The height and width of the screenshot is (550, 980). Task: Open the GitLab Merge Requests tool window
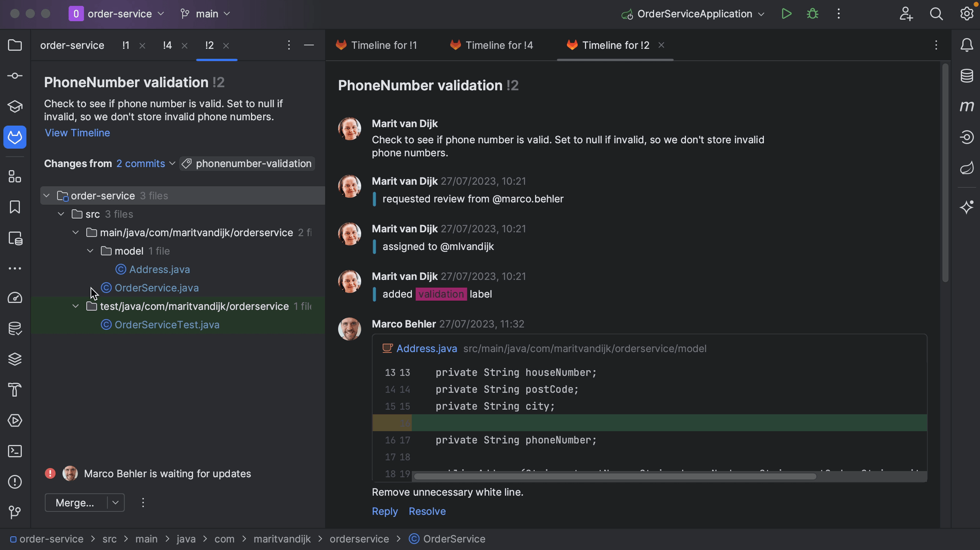coord(15,137)
